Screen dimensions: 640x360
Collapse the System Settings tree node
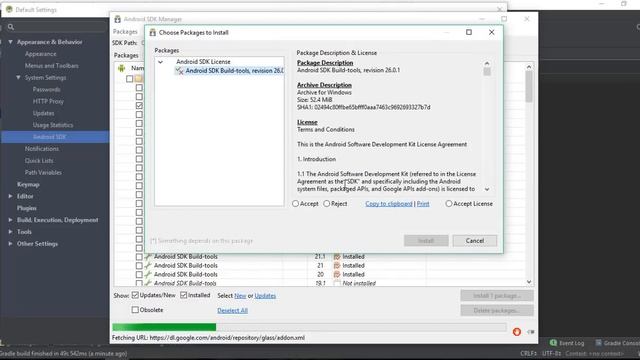(18, 77)
